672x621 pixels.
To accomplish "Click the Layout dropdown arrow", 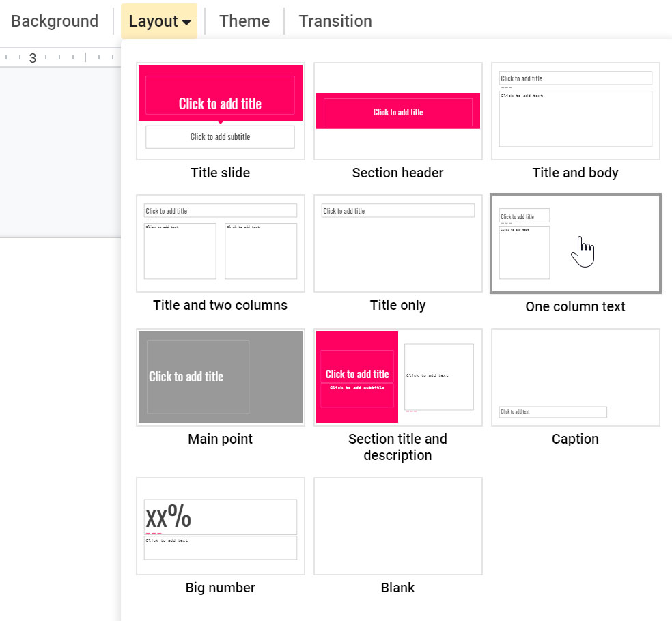I will (x=185, y=21).
